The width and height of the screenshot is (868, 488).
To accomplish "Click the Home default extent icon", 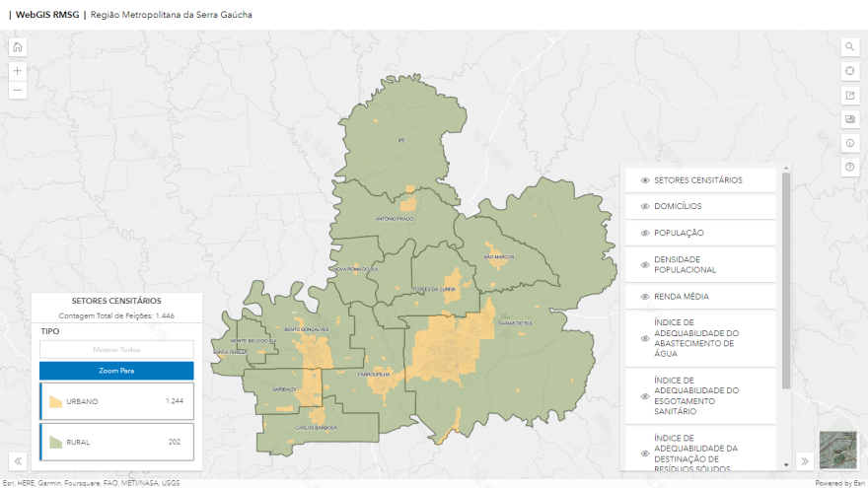I will 18,47.
